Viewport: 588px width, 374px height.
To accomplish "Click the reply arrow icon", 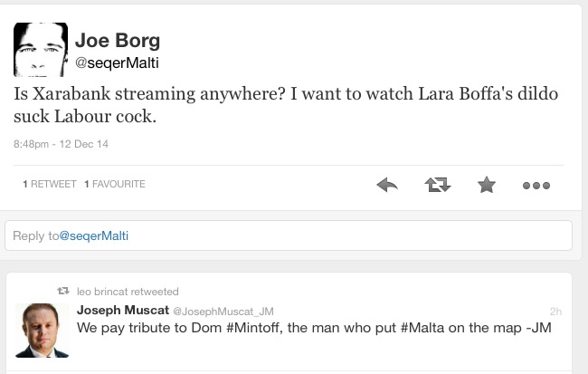I will [x=387, y=185].
